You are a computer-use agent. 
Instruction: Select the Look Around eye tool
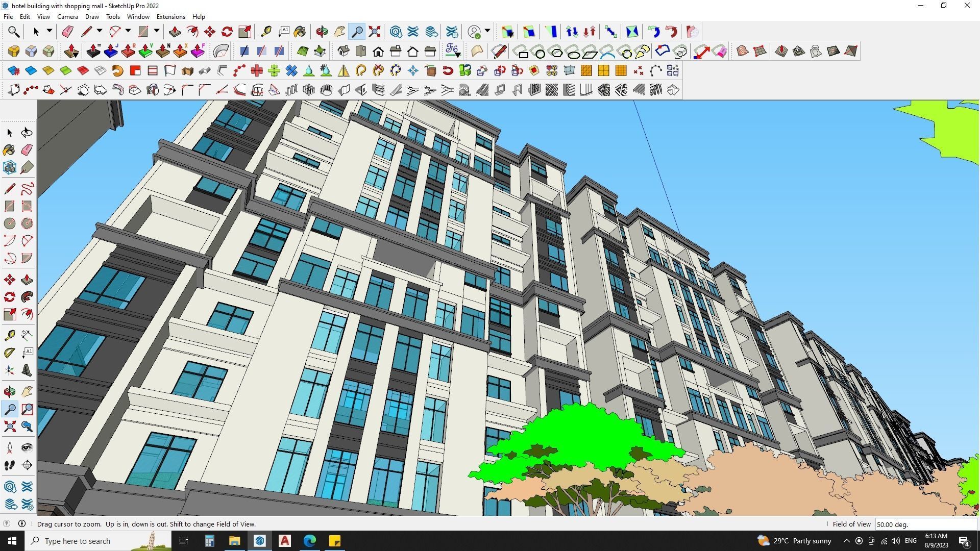[27, 448]
